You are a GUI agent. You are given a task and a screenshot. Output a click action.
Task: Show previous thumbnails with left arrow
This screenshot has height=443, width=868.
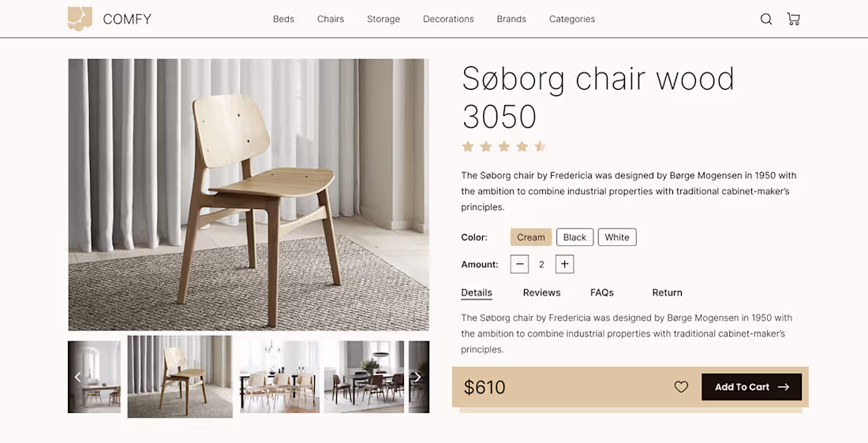[77, 377]
